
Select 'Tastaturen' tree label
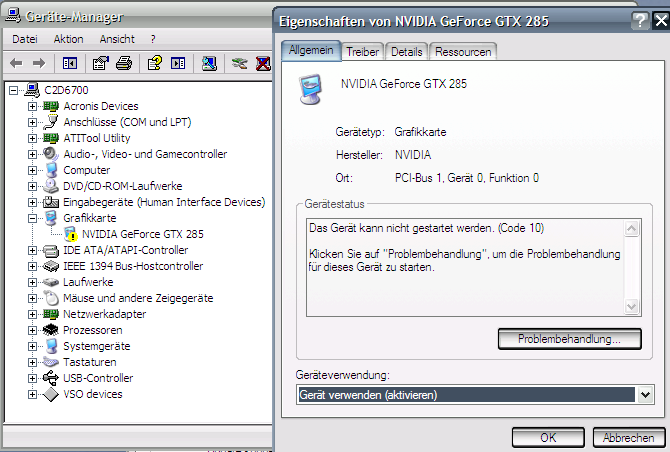(90, 362)
